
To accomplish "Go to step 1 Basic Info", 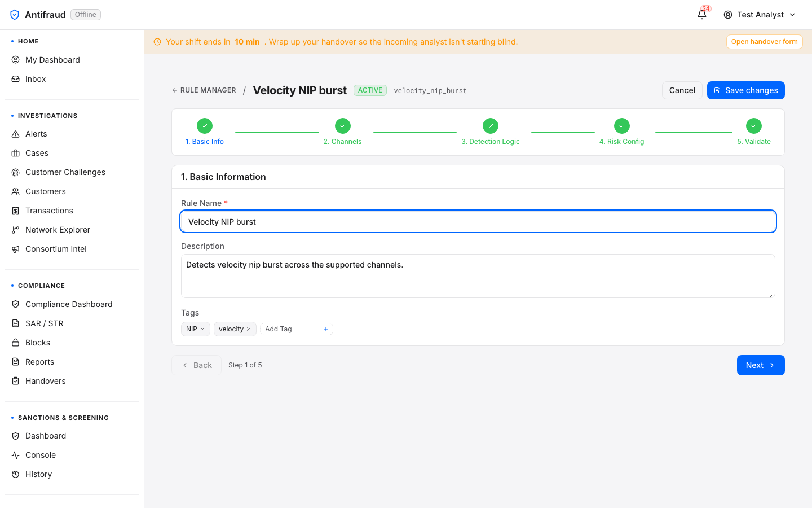I will tap(205, 132).
